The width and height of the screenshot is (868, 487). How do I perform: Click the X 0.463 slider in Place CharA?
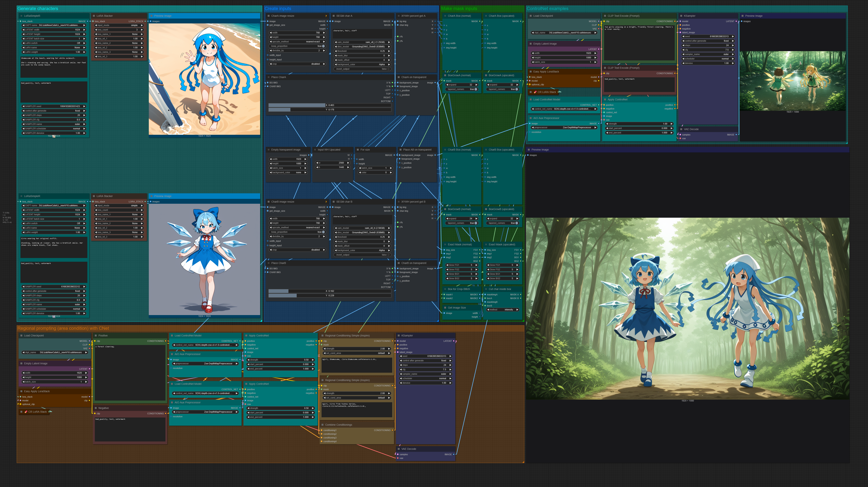click(330, 105)
